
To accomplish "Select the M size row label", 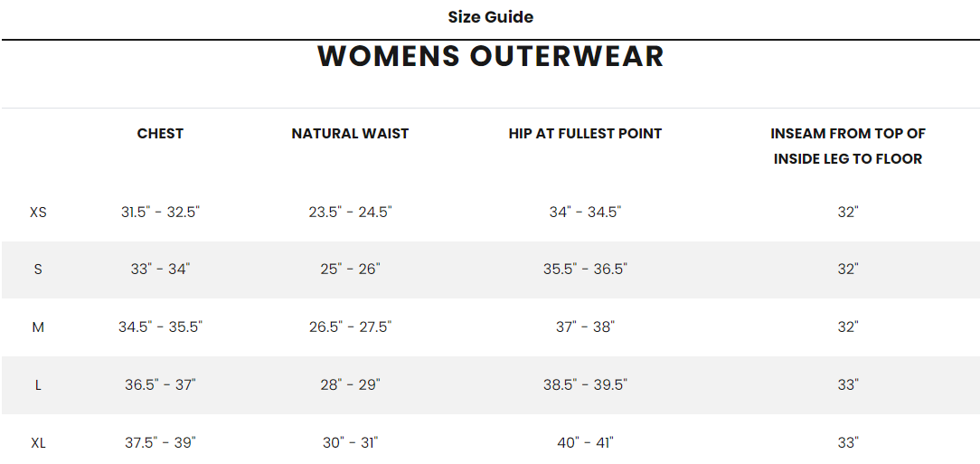I will coord(38,327).
